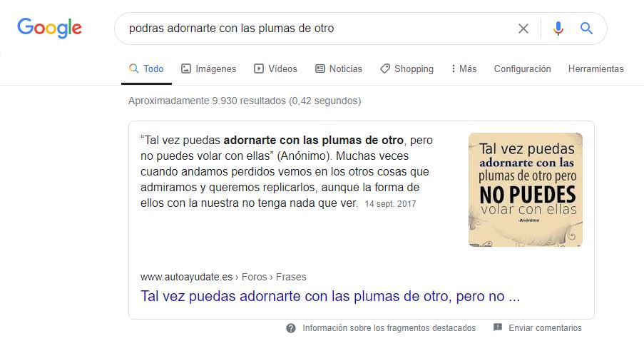Click the Imágenes picture icon

(x=186, y=68)
